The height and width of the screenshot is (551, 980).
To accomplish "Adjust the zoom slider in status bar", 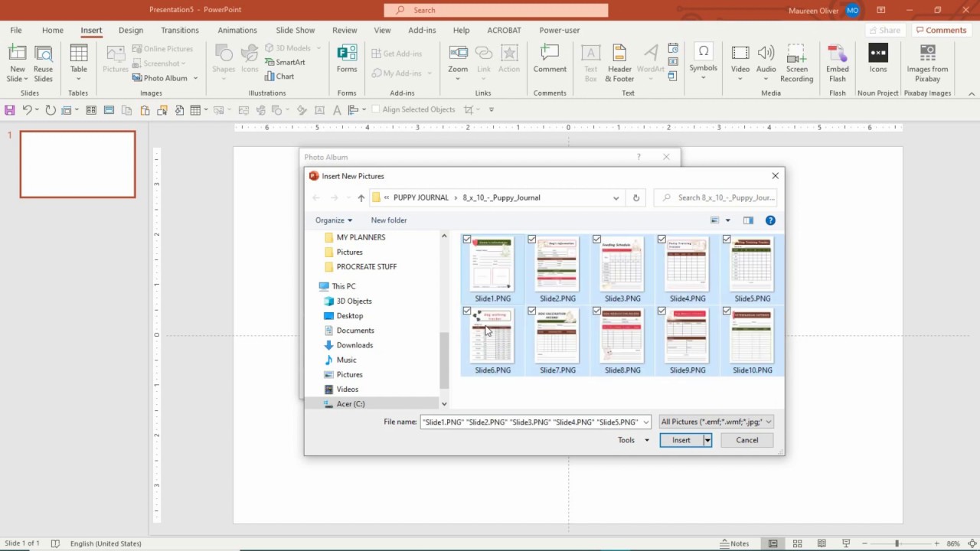I will pyautogui.click(x=897, y=543).
